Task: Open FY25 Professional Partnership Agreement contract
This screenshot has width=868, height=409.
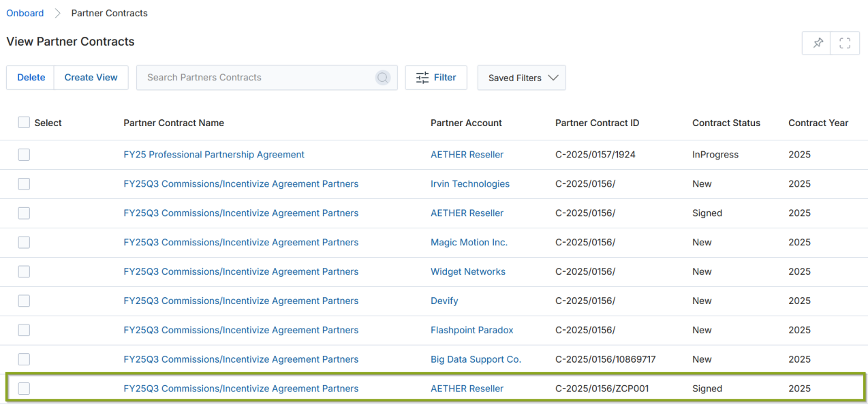Action: tap(214, 155)
